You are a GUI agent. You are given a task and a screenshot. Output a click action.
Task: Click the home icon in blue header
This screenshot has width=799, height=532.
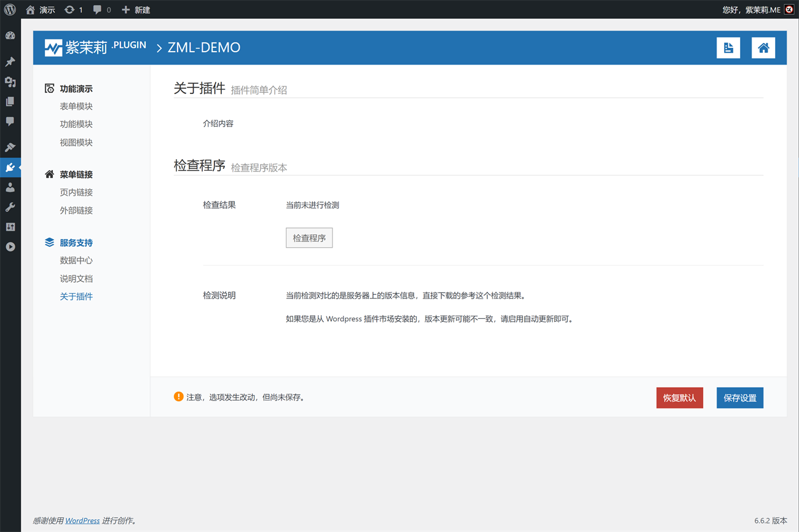click(763, 48)
